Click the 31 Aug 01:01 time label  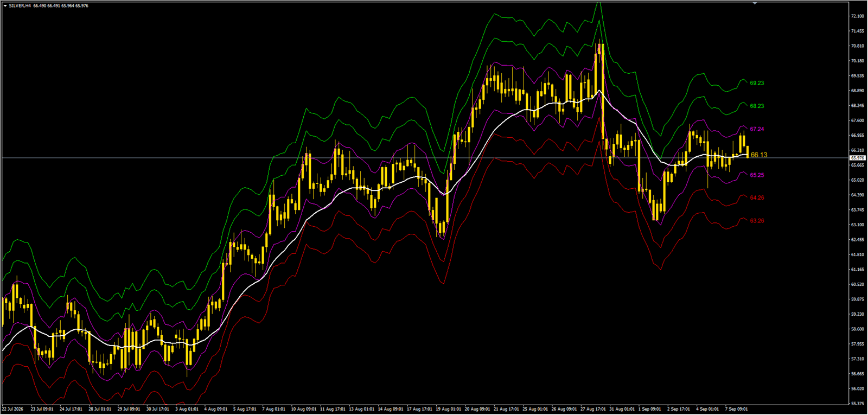[621, 409]
